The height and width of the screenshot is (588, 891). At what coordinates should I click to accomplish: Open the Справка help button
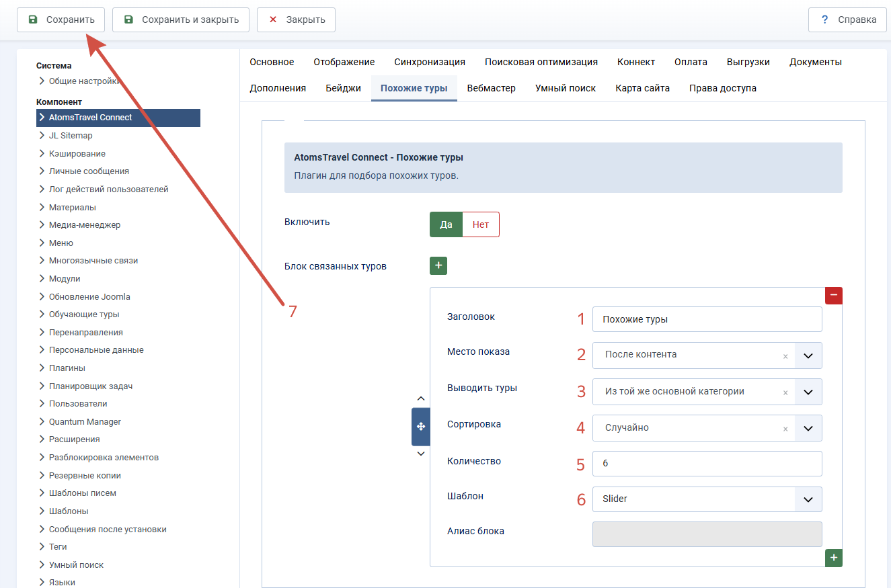tap(847, 19)
